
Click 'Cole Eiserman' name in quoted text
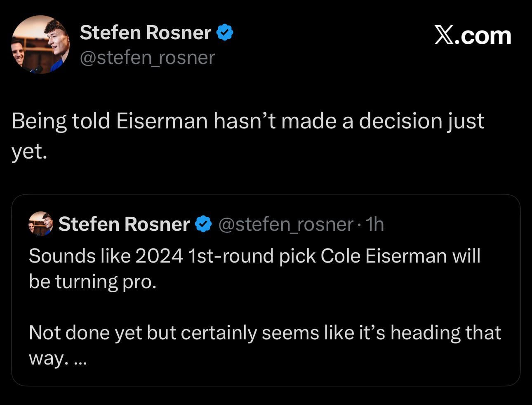pyautogui.click(x=383, y=256)
